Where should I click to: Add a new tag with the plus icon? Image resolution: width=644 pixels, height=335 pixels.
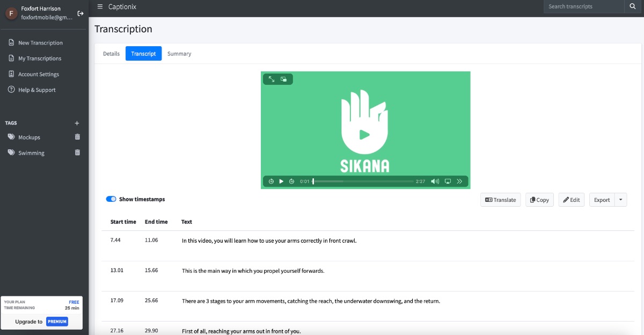click(x=77, y=123)
